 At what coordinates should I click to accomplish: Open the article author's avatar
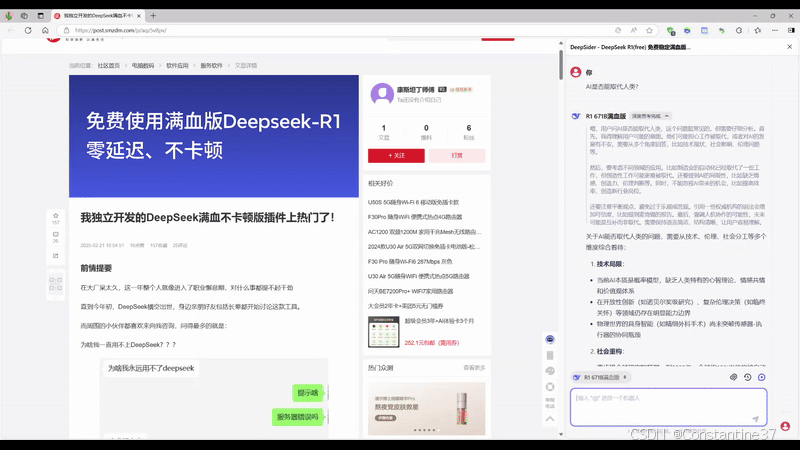click(382, 94)
